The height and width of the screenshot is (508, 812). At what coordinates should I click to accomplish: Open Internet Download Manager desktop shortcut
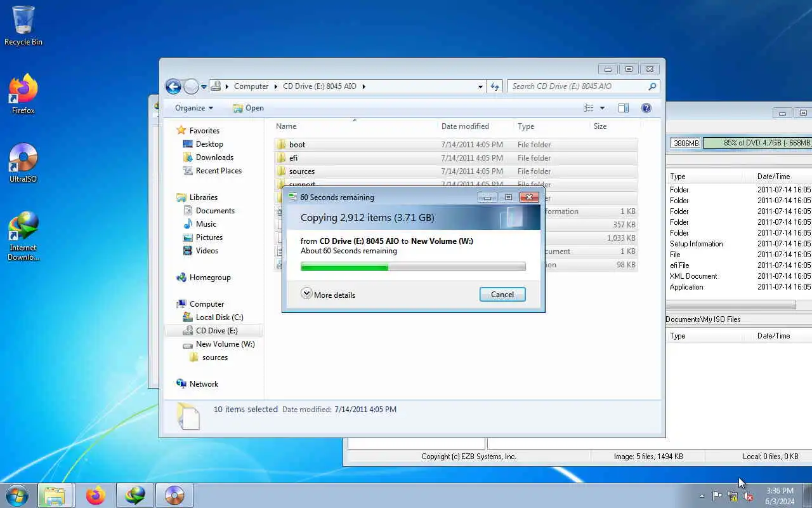(x=23, y=236)
